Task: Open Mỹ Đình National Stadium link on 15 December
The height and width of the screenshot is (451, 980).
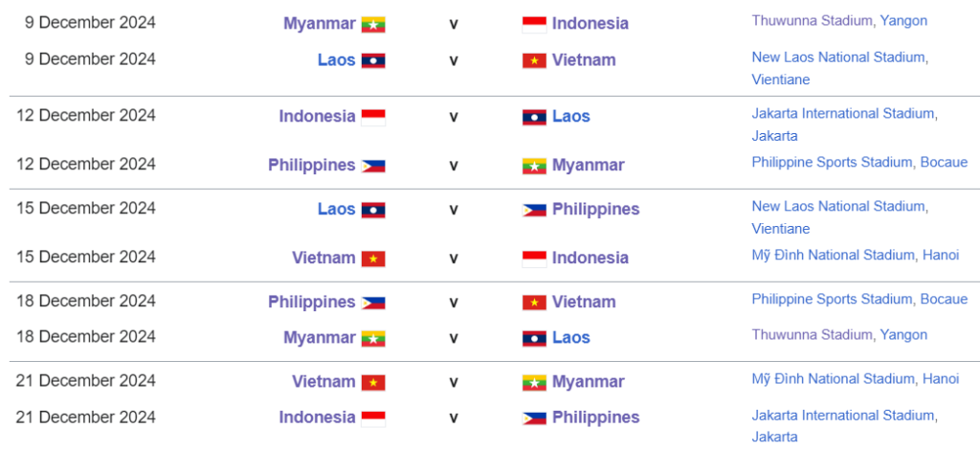Action: (833, 255)
